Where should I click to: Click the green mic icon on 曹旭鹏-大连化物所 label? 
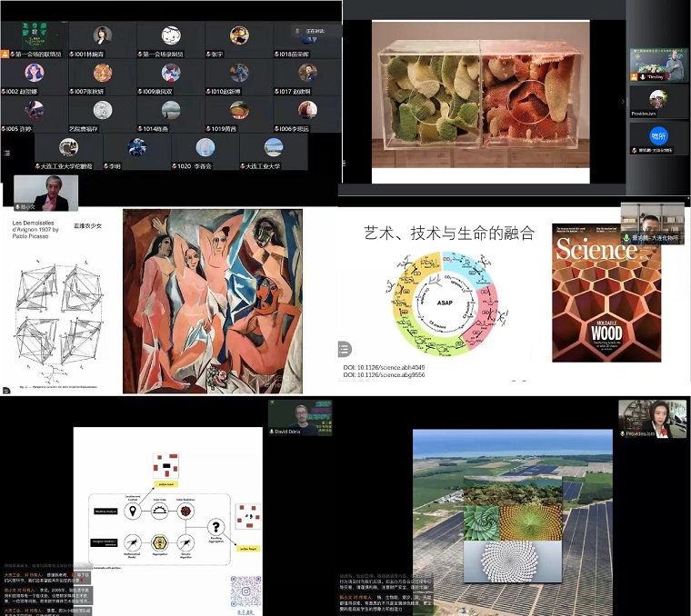coord(626,238)
